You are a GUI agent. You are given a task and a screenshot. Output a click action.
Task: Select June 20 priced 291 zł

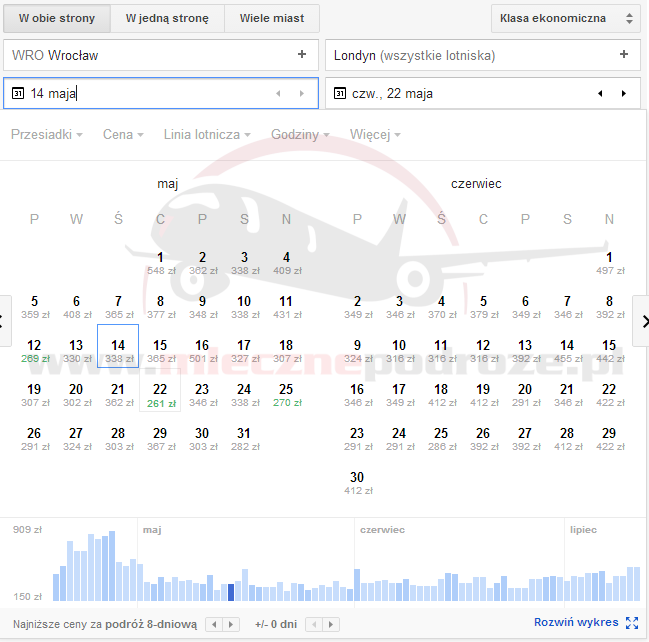[525, 394]
